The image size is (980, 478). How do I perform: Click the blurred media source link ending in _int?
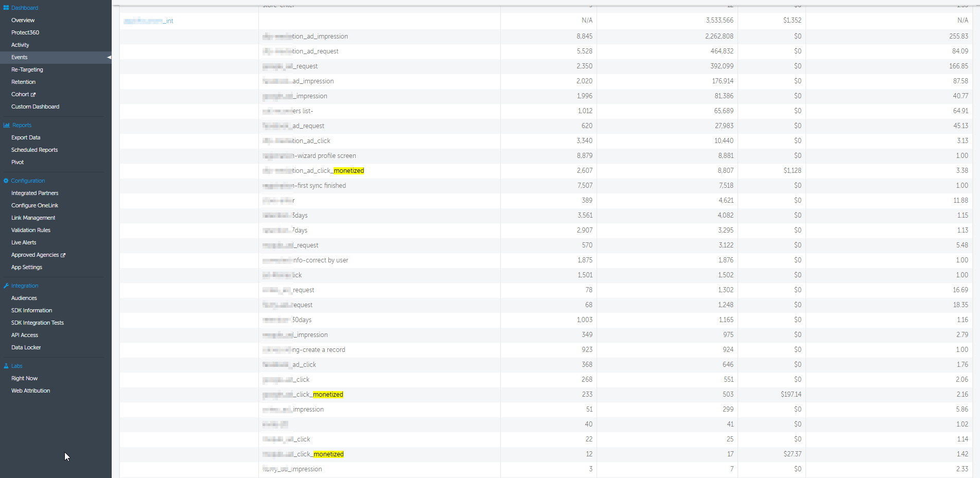[x=148, y=21]
